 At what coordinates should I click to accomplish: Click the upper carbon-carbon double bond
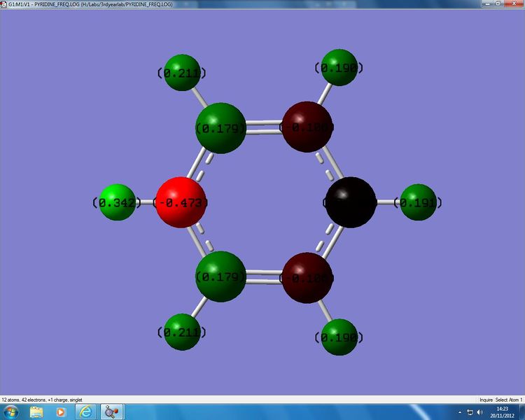click(x=264, y=127)
